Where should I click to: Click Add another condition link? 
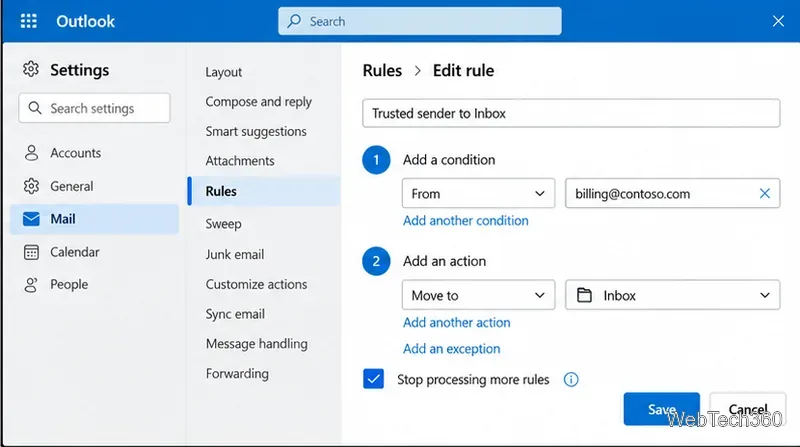coord(466,220)
